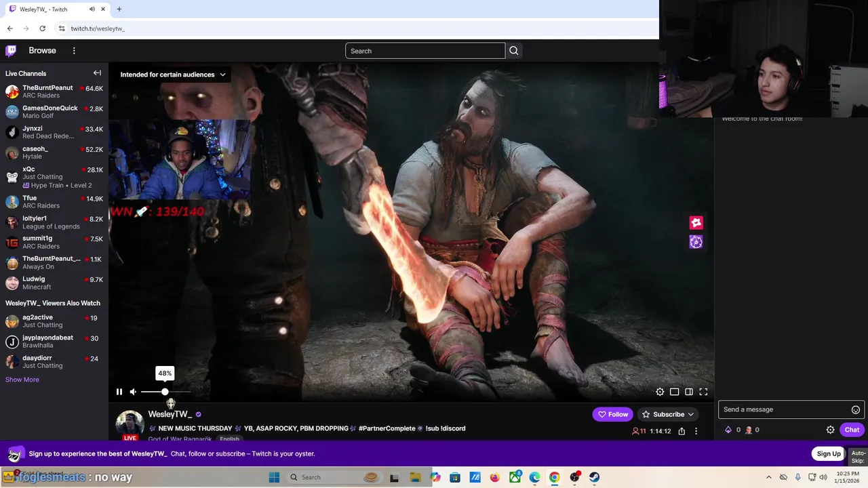Share the WesleyTW_ stream

[682, 431]
